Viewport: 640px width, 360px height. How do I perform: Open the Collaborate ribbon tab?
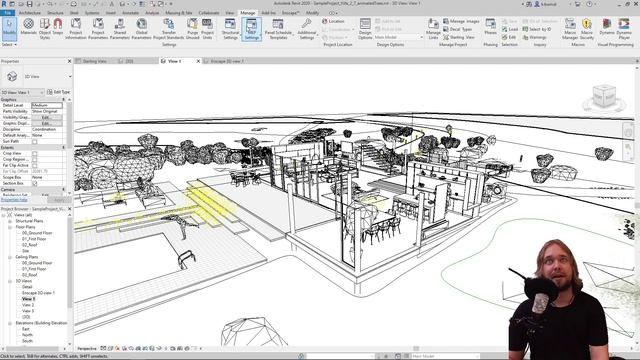tap(209, 13)
